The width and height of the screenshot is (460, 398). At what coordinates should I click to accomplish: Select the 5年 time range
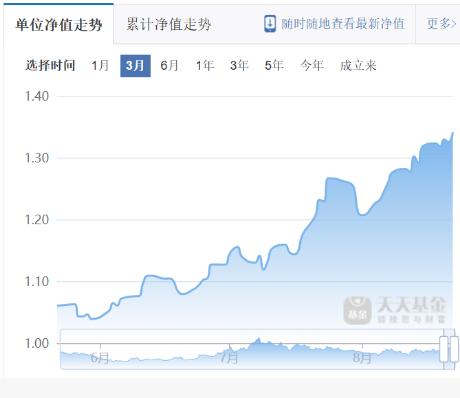274,65
